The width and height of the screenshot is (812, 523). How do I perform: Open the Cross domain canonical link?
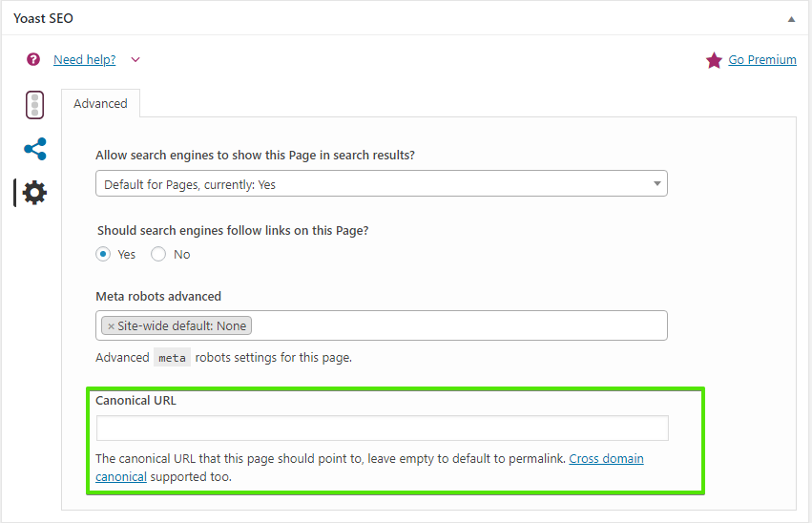[606, 459]
